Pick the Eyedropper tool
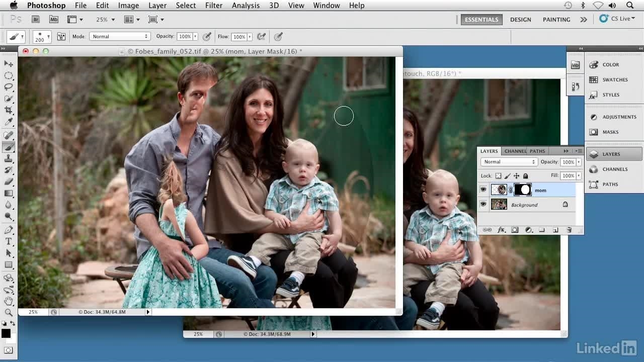The width and height of the screenshot is (644, 362). click(x=9, y=123)
